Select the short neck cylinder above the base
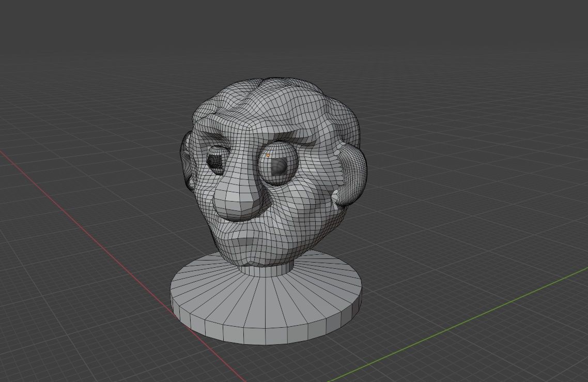 click(x=266, y=269)
